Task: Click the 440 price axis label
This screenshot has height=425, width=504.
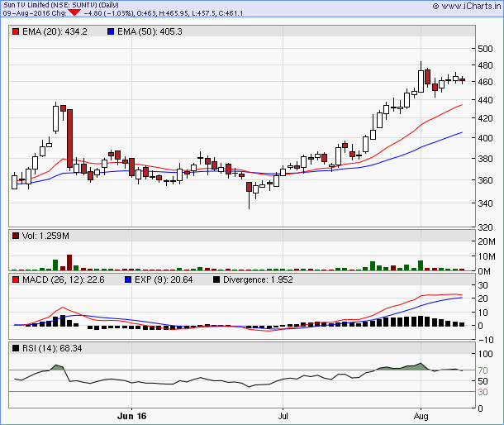Action: tap(485, 100)
